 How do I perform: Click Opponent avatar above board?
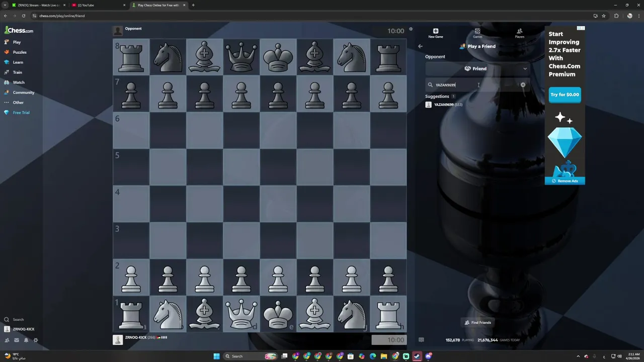[118, 31]
